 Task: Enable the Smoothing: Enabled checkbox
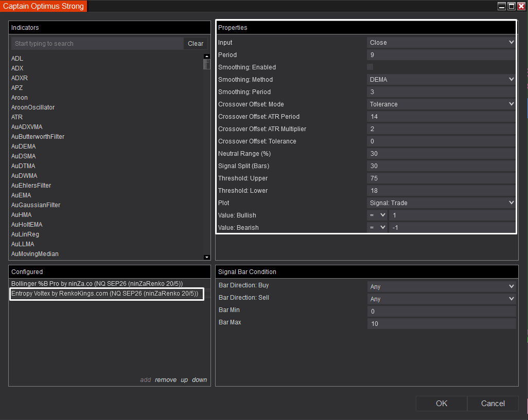coord(369,67)
